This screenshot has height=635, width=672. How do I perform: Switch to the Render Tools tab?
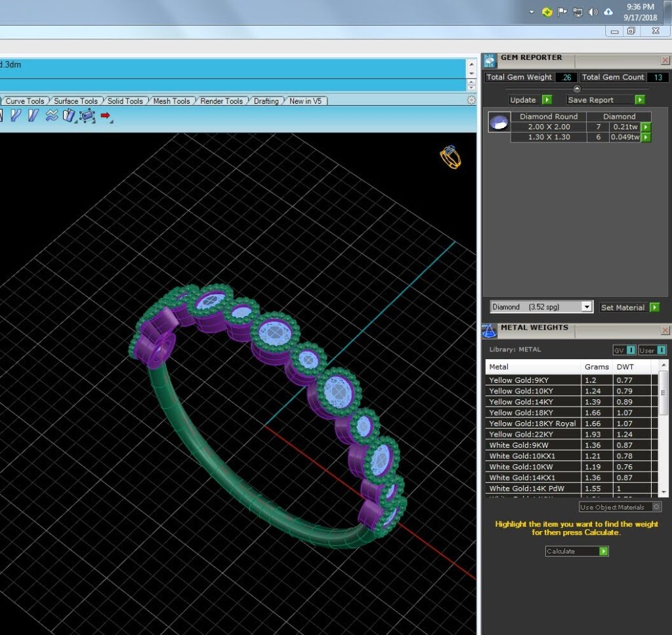click(222, 100)
